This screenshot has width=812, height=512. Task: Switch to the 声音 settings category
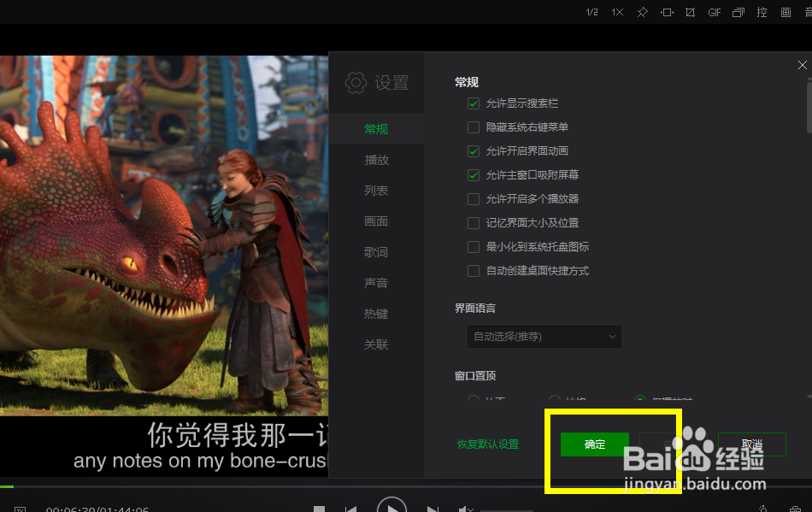click(376, 283)
